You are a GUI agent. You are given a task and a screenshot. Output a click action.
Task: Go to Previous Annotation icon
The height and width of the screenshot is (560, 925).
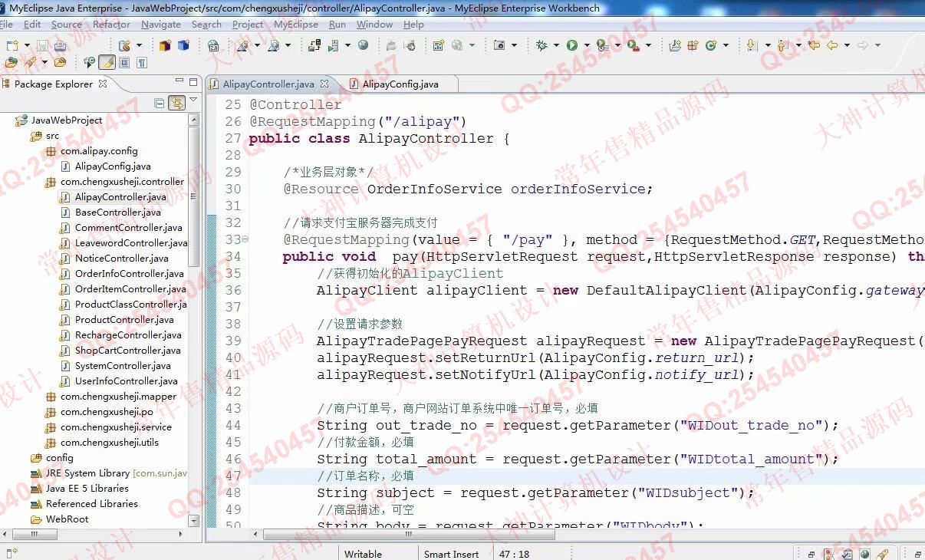(783, 45)
